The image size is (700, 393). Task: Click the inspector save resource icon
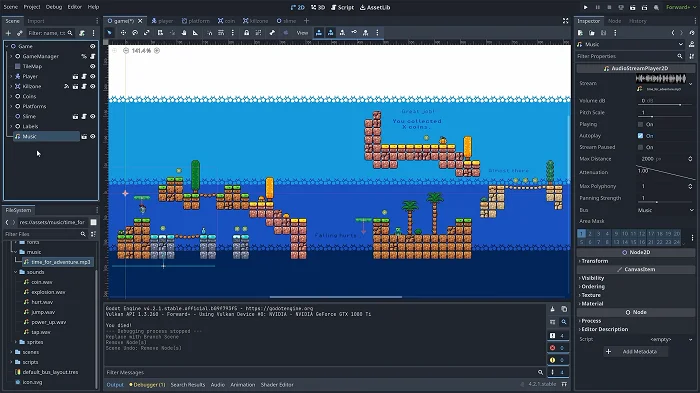pyautogui.click(x=603, y=33)
